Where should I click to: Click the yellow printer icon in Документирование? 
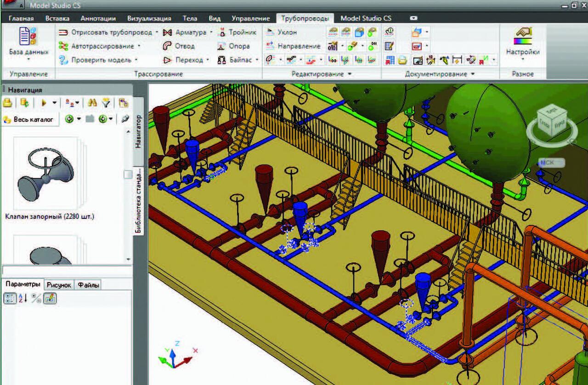point(403,60)
